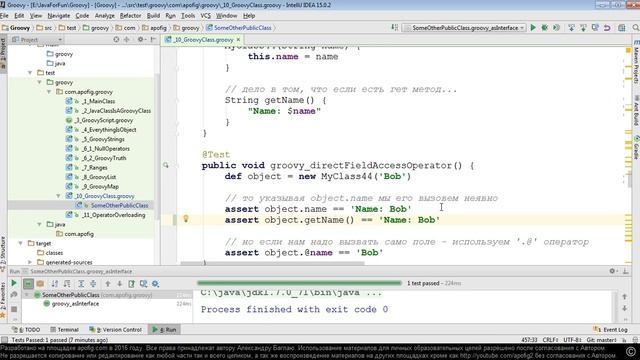The height and width of the screenshot is (360, 640).
Task: Open Project Structure icon in toolbar
Action: pos(622,28)
